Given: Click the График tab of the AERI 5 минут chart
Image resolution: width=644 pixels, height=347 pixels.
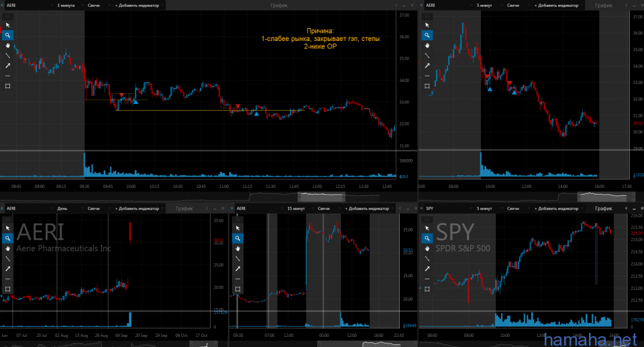Looking at the screenshot, I should click(x=604, y=5).
